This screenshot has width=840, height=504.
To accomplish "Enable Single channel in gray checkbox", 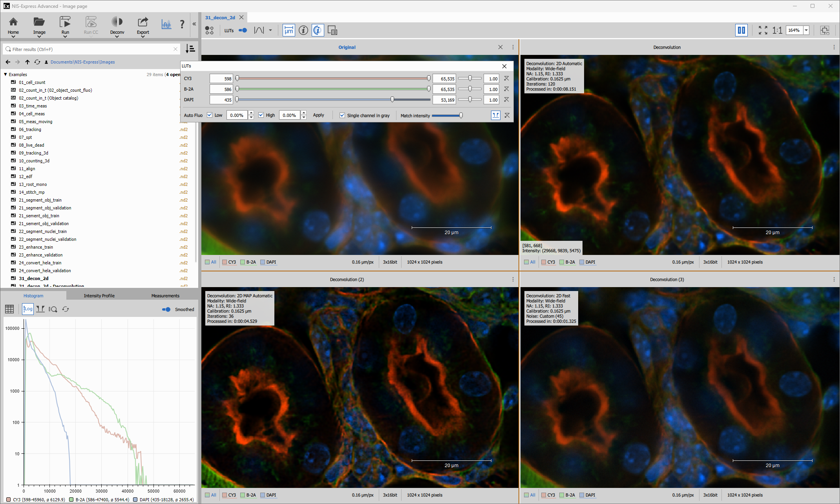I will [x=342, y=115].
